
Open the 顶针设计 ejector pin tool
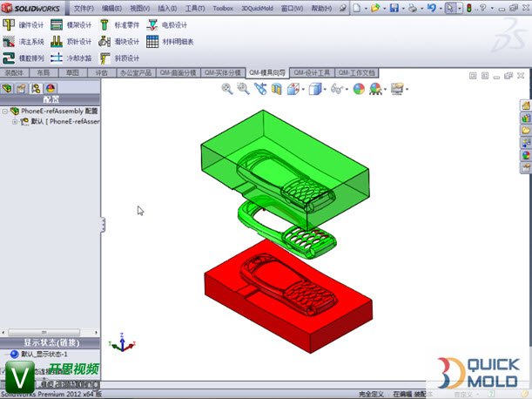(x=71, y=42)
